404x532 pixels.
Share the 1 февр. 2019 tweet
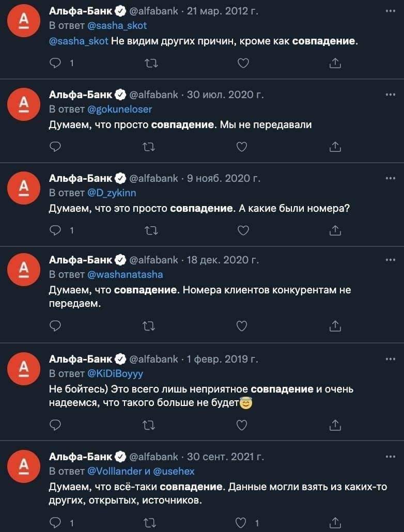coord(335,425)
